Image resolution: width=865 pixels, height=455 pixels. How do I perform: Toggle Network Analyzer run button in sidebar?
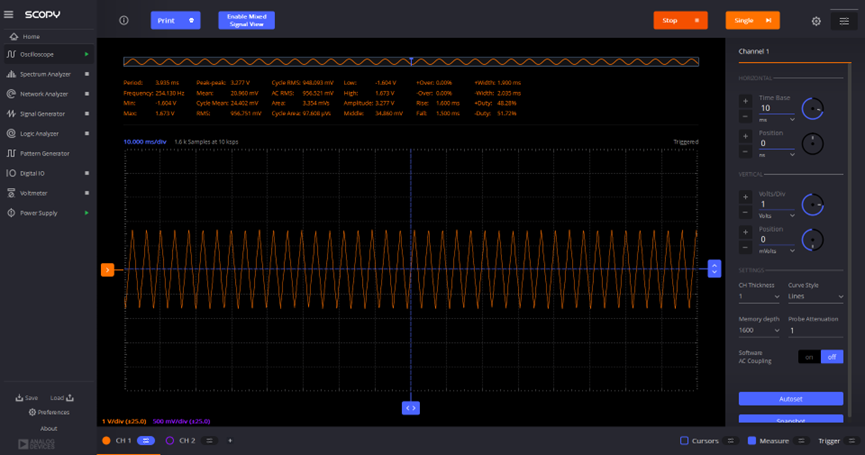87,94
